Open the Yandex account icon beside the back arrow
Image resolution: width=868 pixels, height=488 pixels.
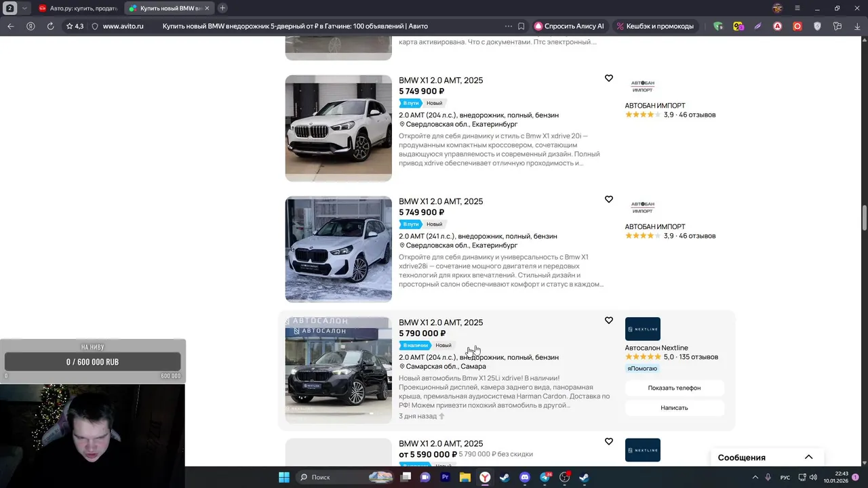[31, 26]
